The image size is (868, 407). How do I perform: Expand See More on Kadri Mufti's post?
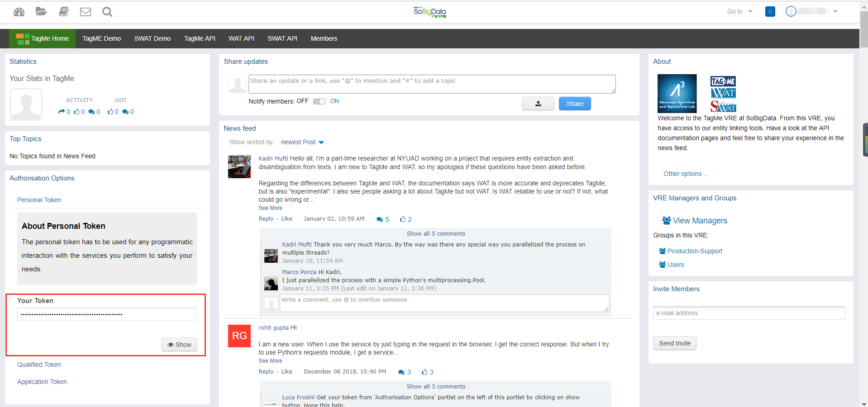tap(270, 208)
